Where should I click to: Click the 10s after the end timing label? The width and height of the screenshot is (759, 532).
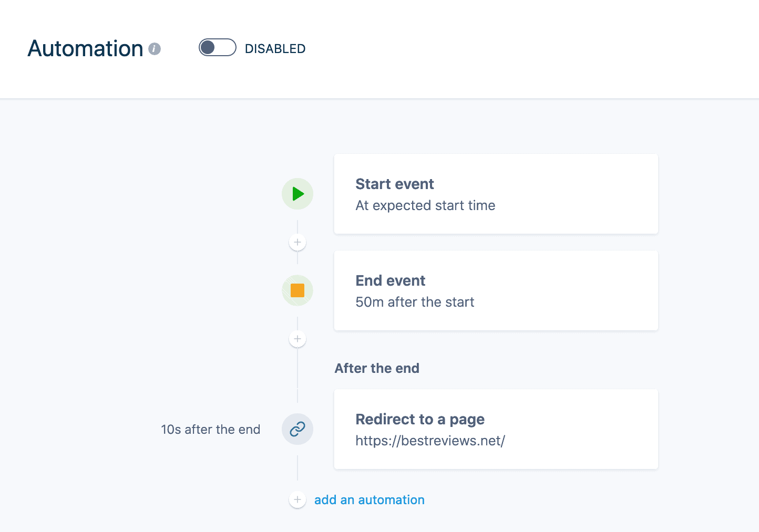210,429
